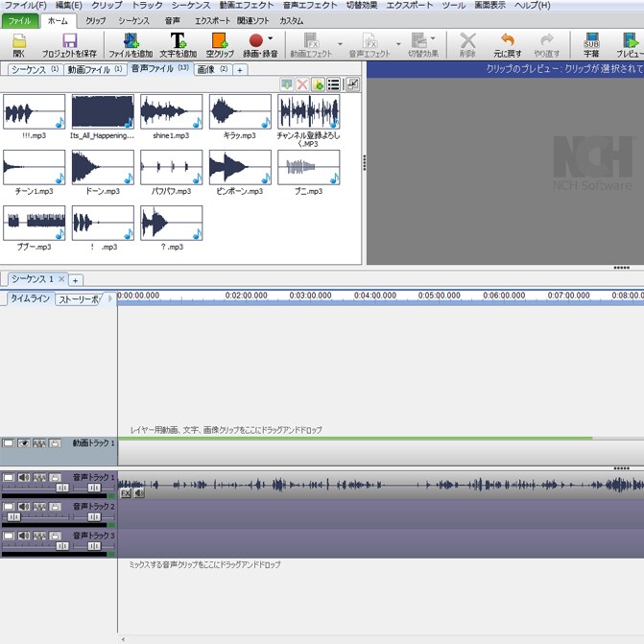This screenshot has width=644, height=644.
Task: Click checkerboard icon on 動画トラック 1
Action: 39,443
